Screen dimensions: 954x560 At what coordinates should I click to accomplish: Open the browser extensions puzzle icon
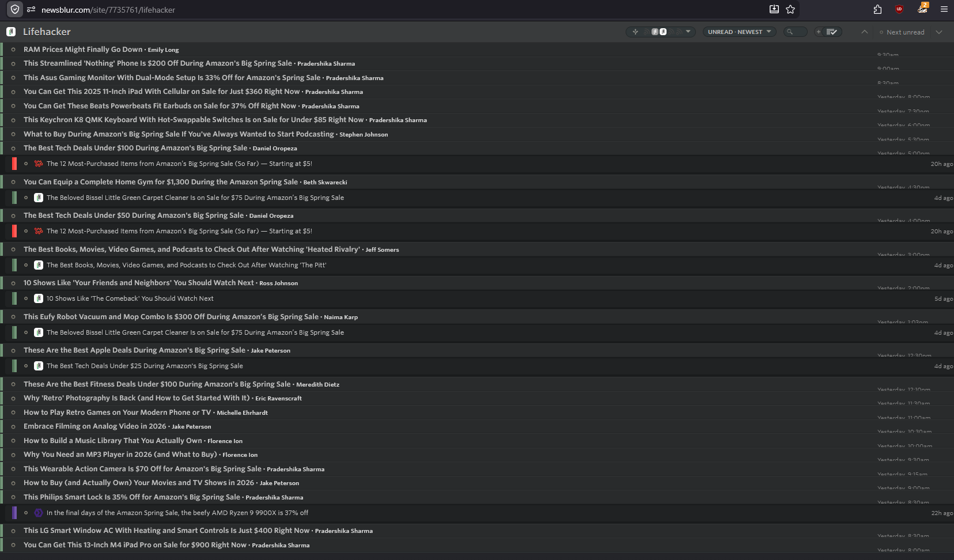(877, 9)
